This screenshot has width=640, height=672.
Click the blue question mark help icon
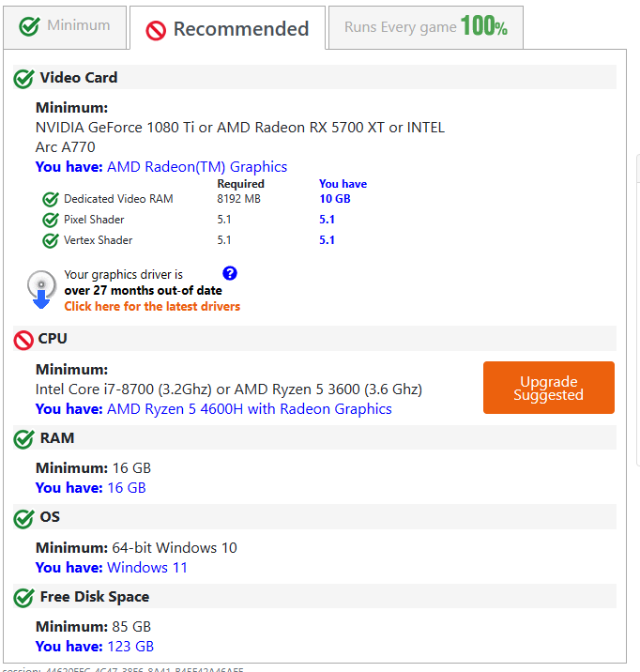[x=230, y=274]
